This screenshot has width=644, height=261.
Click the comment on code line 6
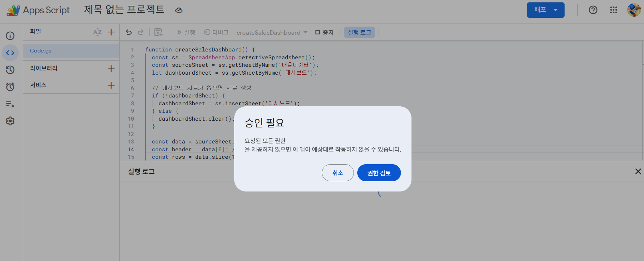(201, 88)
